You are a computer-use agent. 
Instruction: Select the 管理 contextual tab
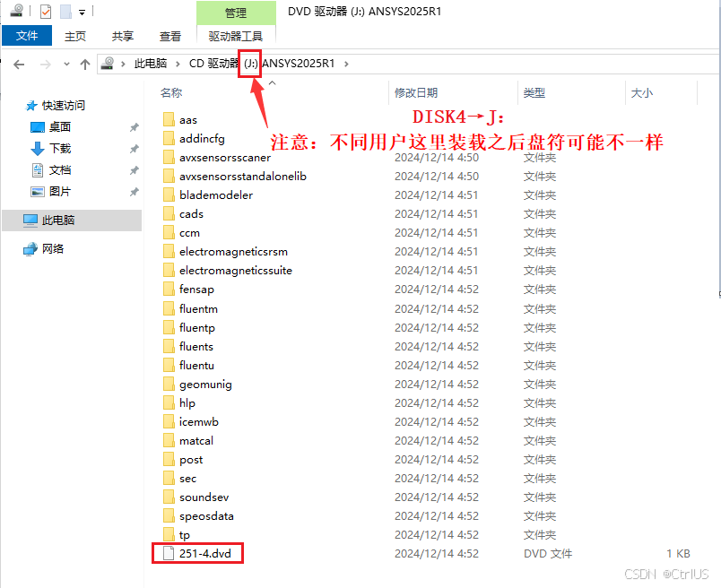[x=236, y=13]
